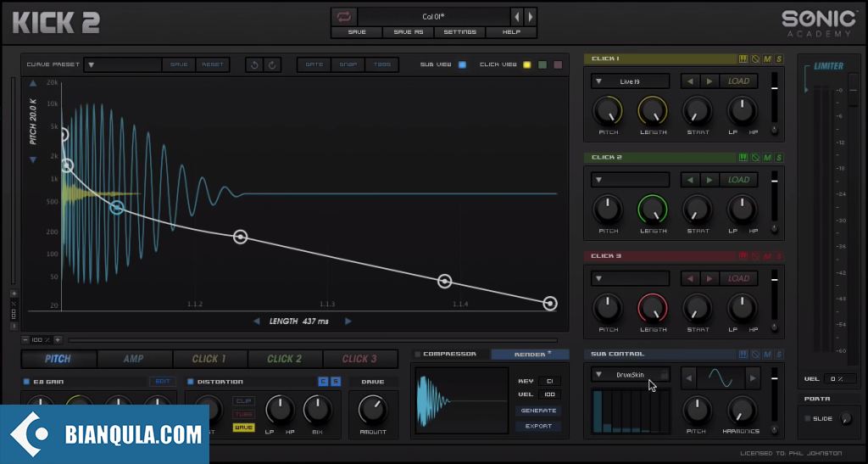
Task: Zoom in with plus button below graph
Action: click(x=57, y=340)
